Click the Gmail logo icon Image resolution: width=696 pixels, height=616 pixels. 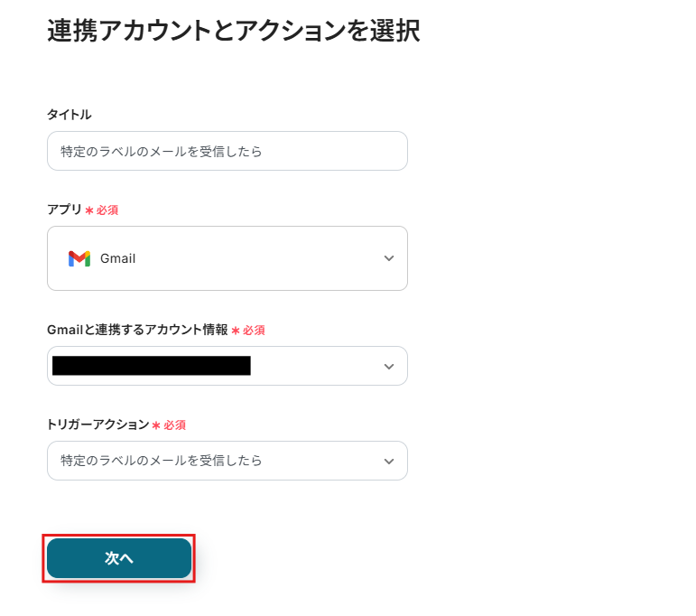coord(79,258)
